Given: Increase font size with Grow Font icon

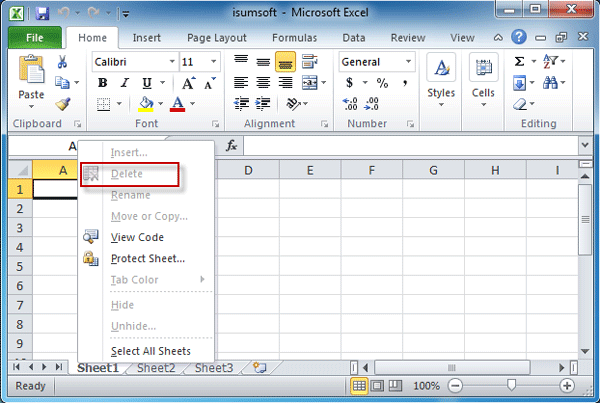Looking at the screenshot, I should [188, 83].
